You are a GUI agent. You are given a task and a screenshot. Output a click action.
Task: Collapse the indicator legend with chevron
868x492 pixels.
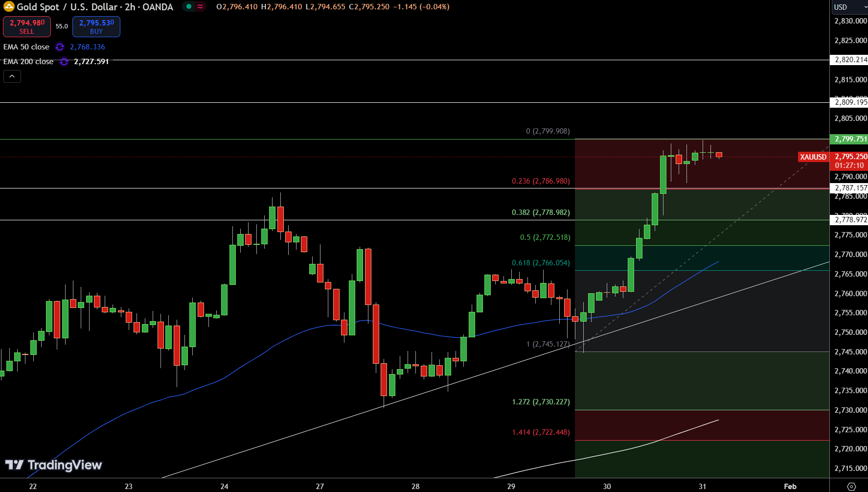pos(12,76)
